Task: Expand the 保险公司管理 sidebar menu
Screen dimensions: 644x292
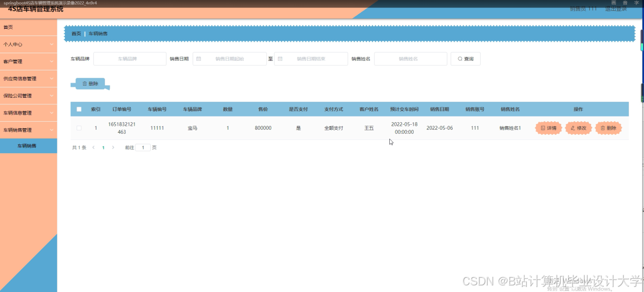Action: 28,96
